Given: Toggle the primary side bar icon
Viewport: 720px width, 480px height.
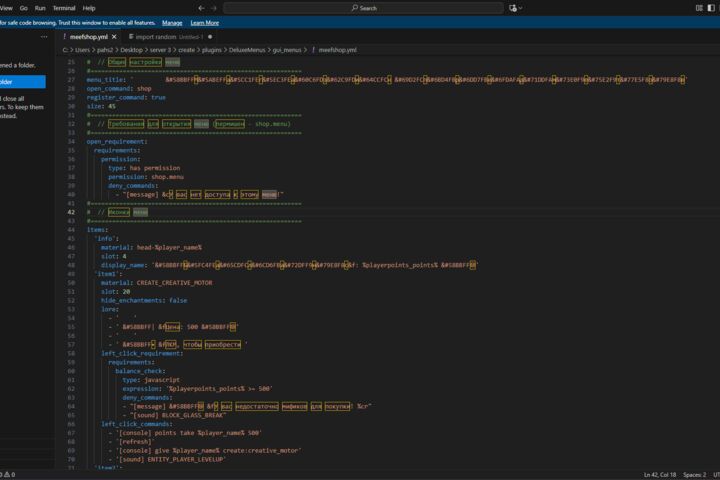Looking at the screenshot, I should (x=711, y=8).
